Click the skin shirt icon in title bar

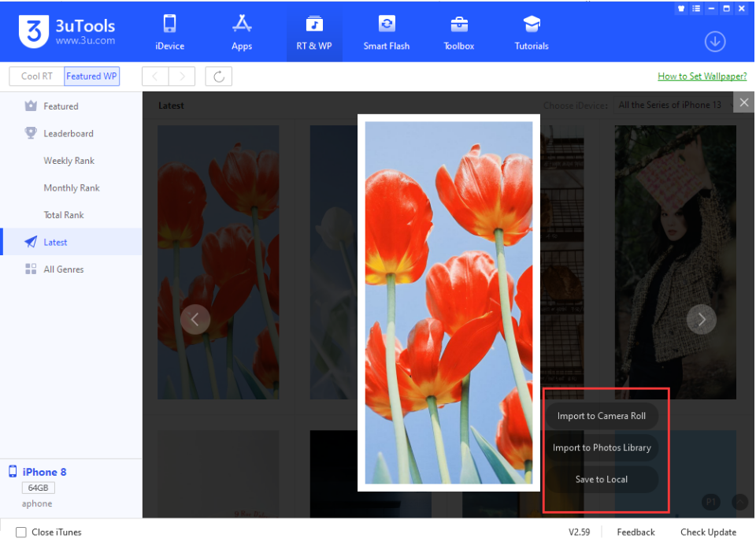(680, 8)
